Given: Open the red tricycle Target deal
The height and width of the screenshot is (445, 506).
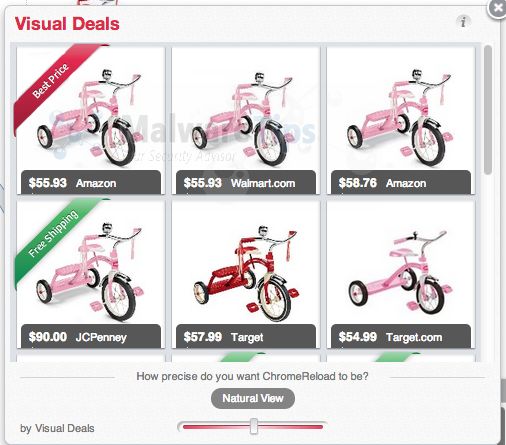Looking at the screenshot, I should pos(246,274).
